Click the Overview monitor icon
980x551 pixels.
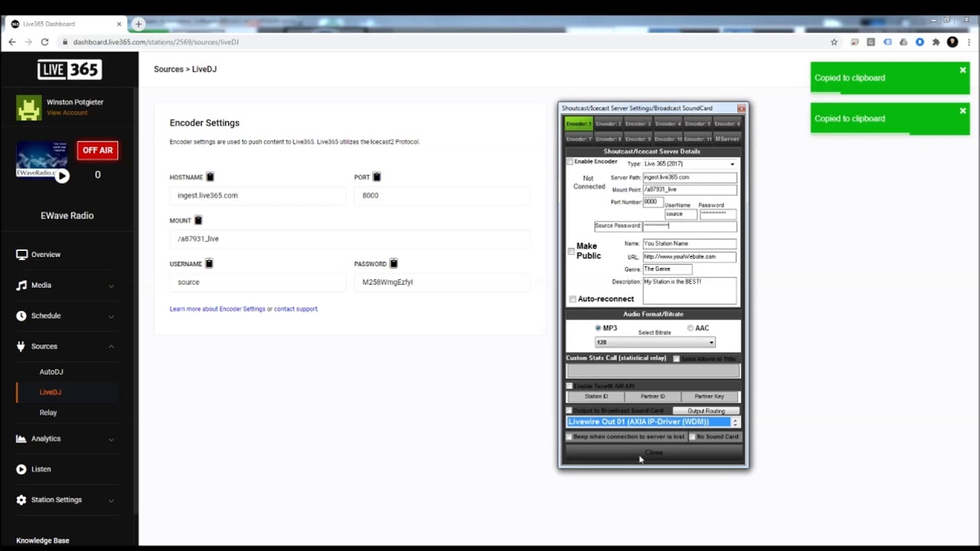pos(21,255)
